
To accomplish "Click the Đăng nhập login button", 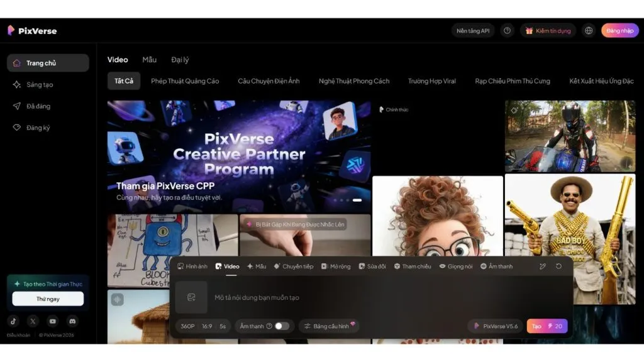I will point(619,31).
